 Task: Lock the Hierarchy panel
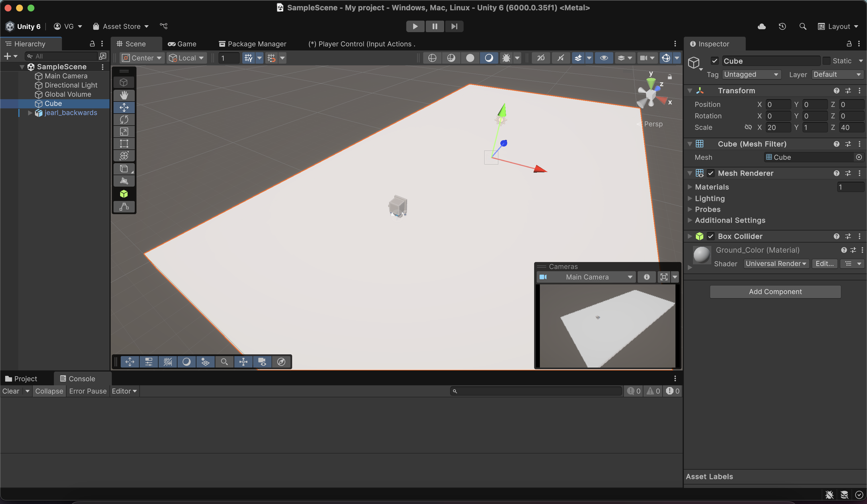[x=92, y=44]
